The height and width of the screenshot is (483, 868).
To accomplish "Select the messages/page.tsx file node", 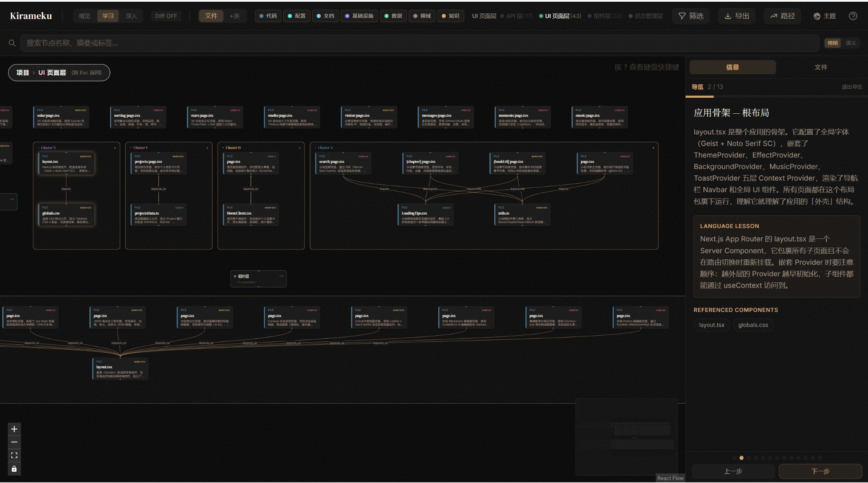I will click(446, 117).
